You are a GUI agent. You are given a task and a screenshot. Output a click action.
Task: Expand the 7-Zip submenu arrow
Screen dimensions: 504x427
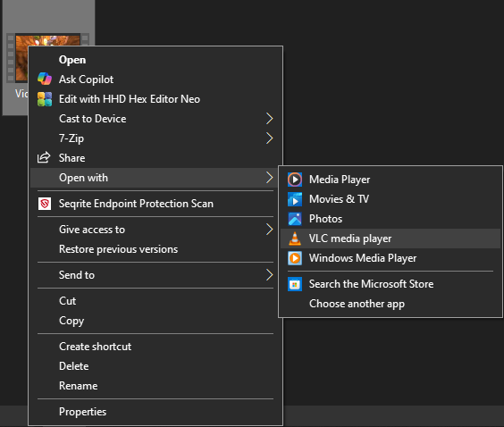(x=269, y=138)
